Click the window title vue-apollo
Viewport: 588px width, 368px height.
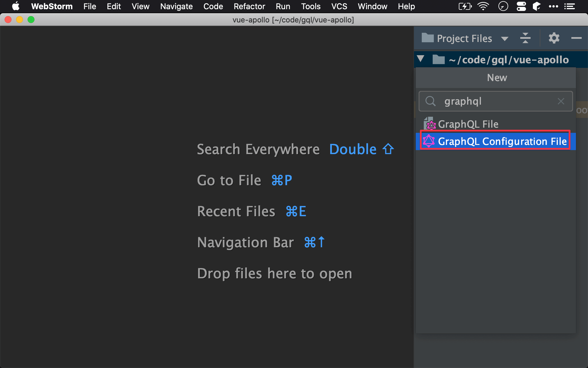[x=293, y=20]
